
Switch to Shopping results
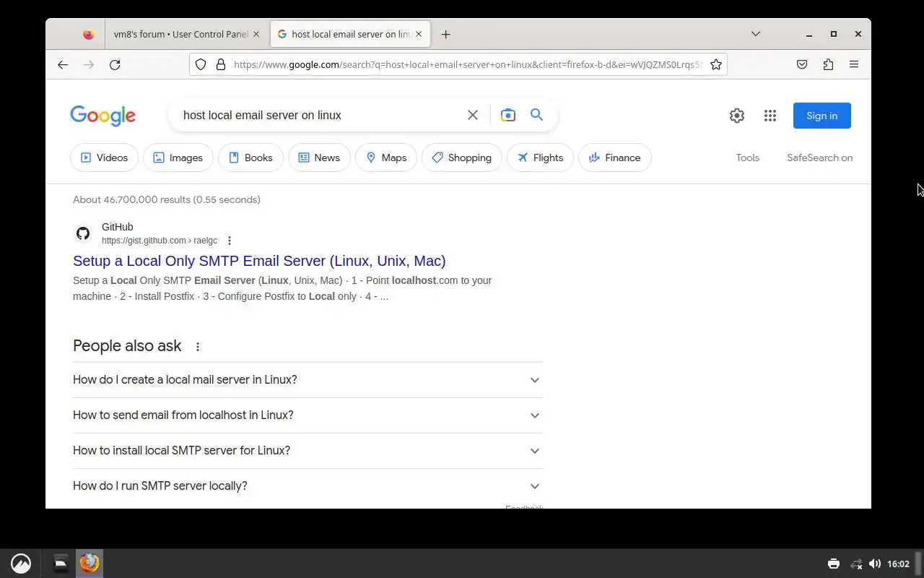[461, 158]
